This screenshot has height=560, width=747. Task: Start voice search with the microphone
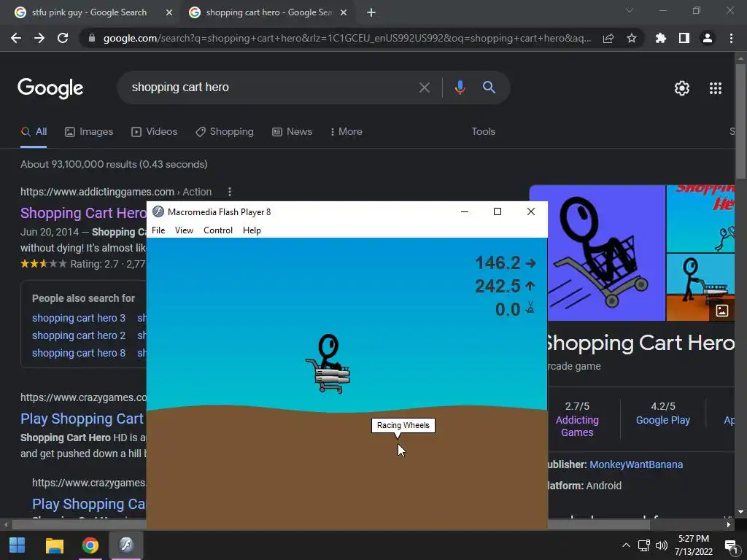(x=460, y=87)
